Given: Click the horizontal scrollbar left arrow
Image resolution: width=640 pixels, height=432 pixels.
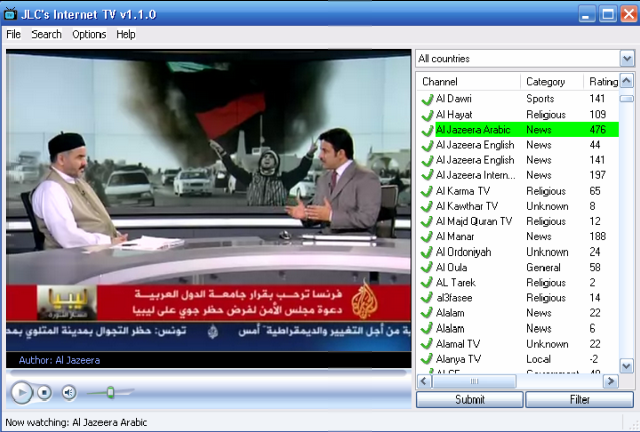Looking at the screenshot, I should click(424, 381).
